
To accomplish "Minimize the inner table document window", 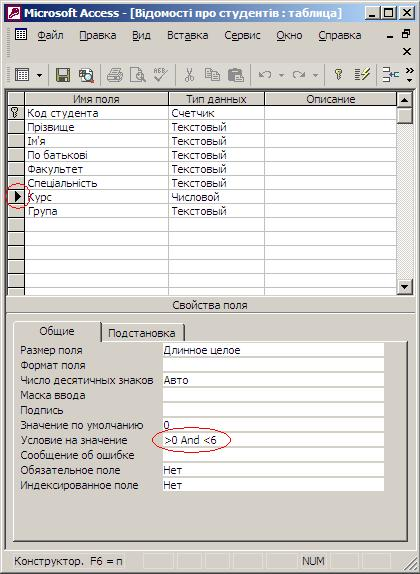I will point(390,36).
